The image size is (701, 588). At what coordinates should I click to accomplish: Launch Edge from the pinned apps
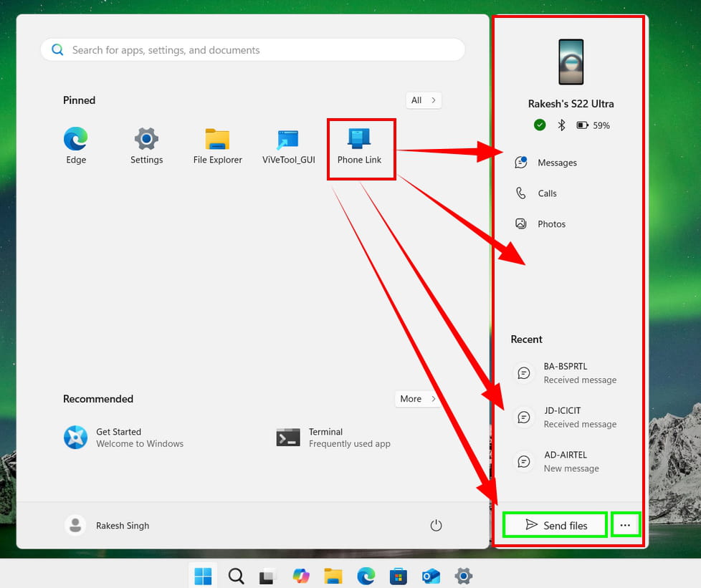click(x=76, y=146)
